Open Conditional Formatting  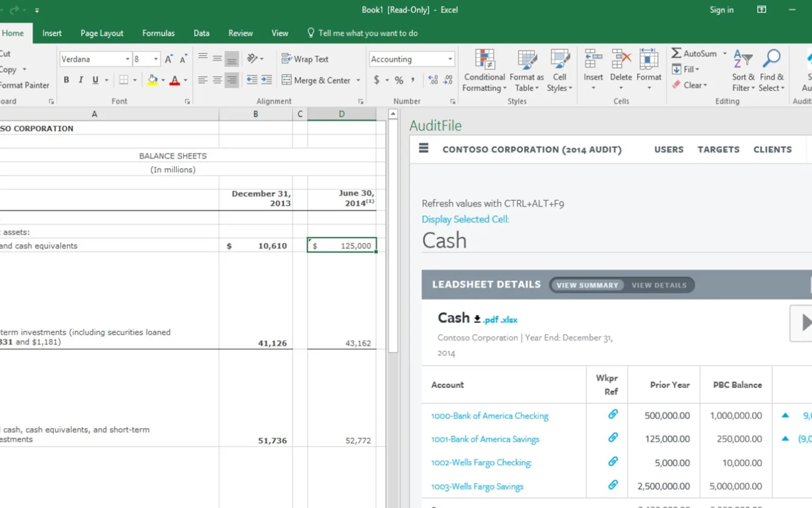point(485,71)
